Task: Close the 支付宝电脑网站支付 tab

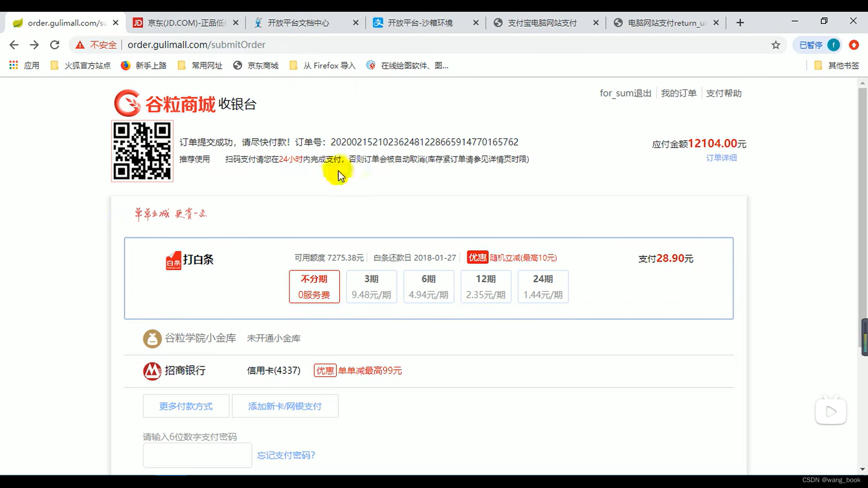Action: [x=596, y=23]
